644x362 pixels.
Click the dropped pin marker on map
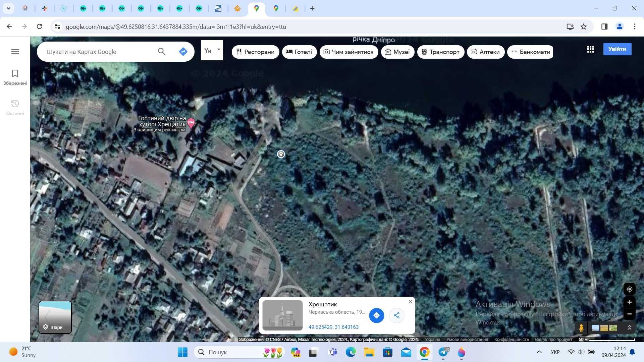[281, 154]
